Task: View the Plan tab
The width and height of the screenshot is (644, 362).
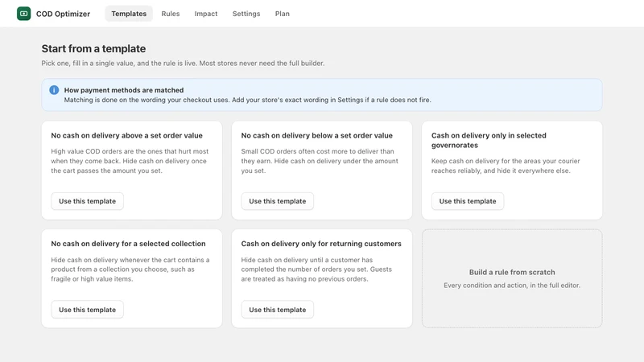Action: coord(283,14)
